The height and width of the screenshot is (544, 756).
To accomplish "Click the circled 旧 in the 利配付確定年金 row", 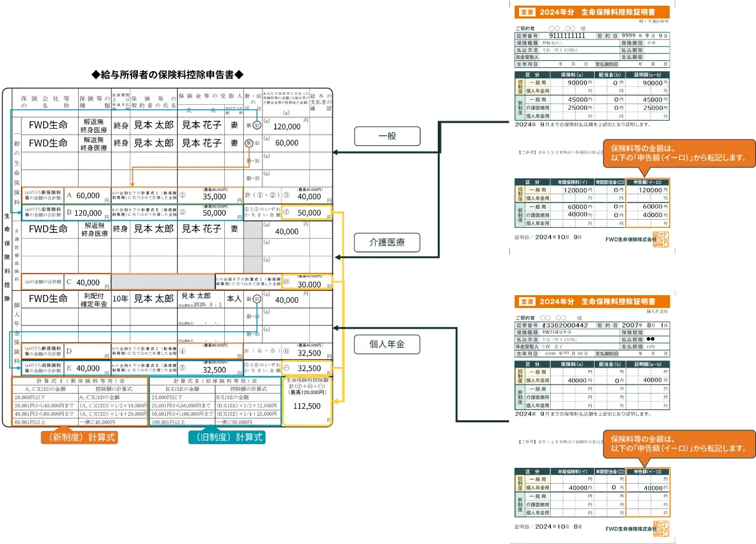I will [x=257, y=299].
